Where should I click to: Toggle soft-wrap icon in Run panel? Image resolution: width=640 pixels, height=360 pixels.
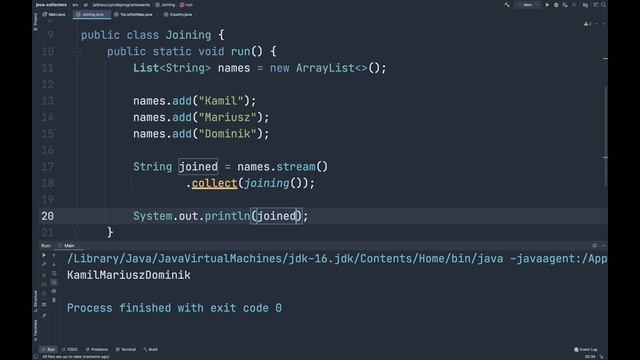(54, 273)
